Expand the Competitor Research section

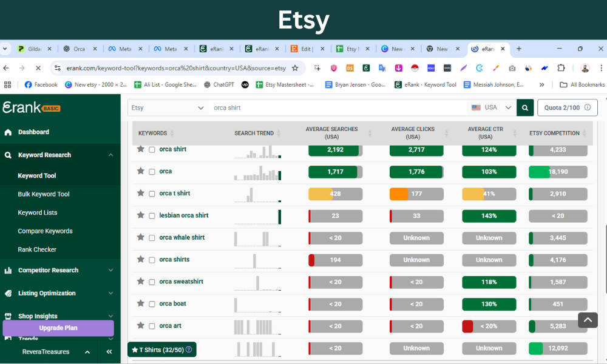110,270
